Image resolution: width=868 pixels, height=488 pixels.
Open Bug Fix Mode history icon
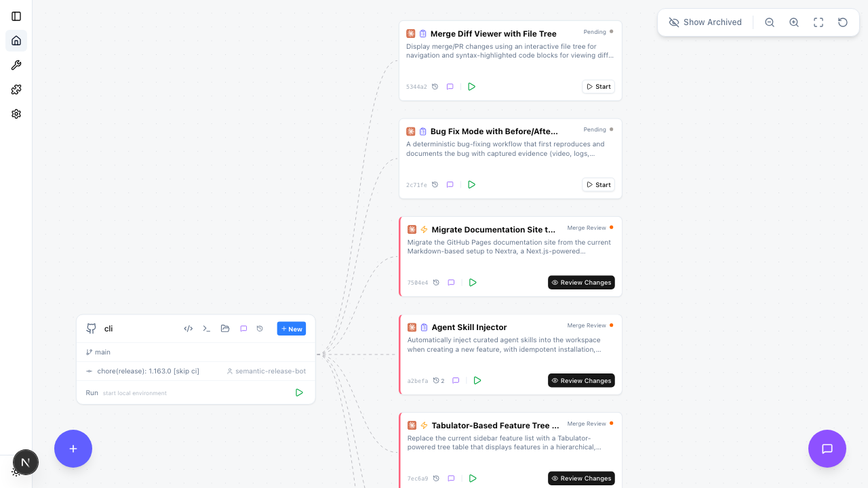pyautogui.click(x=435, y=184)
